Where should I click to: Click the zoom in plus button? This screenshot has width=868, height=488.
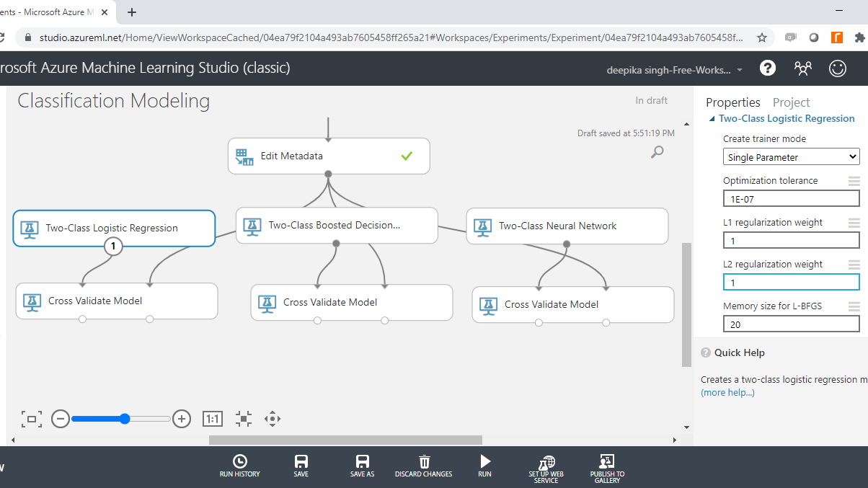[182, 418]
